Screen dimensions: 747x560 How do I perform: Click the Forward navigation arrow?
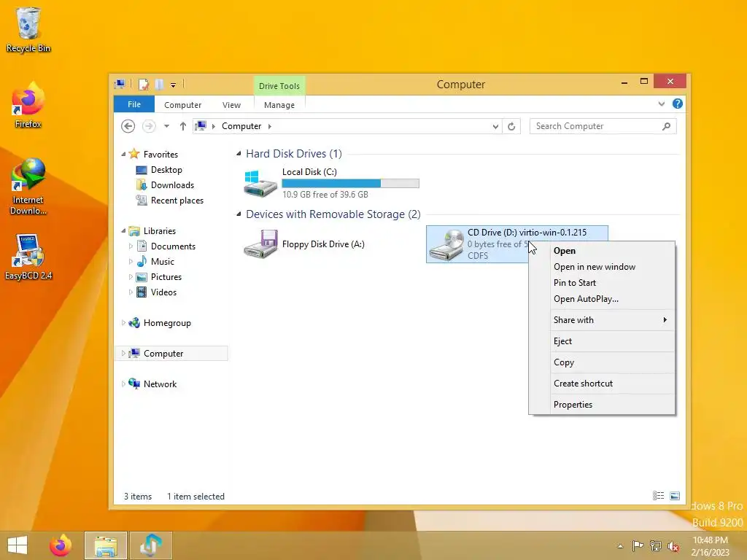tap(149, 126)
